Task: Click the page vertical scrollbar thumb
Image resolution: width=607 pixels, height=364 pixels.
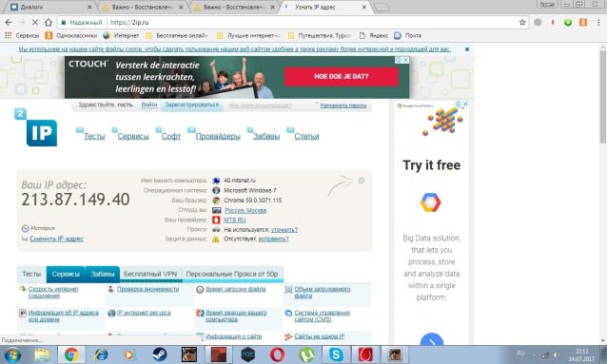Action: (x=603, y=97)
